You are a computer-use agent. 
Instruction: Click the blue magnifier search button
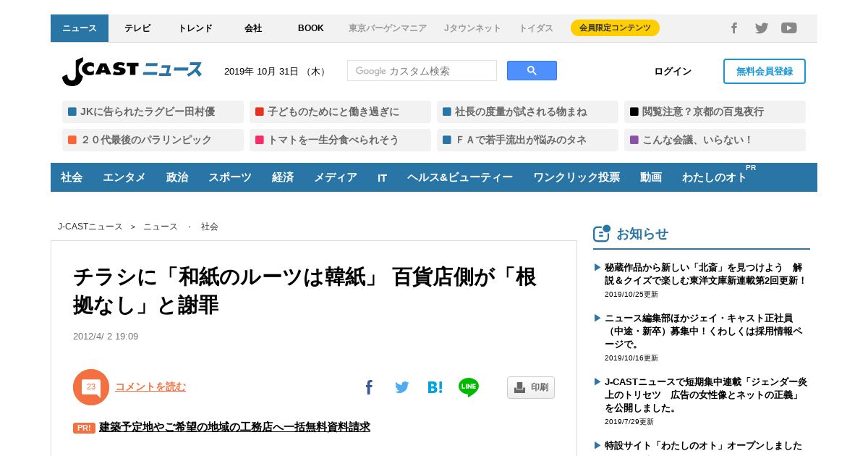pos(532,71)
